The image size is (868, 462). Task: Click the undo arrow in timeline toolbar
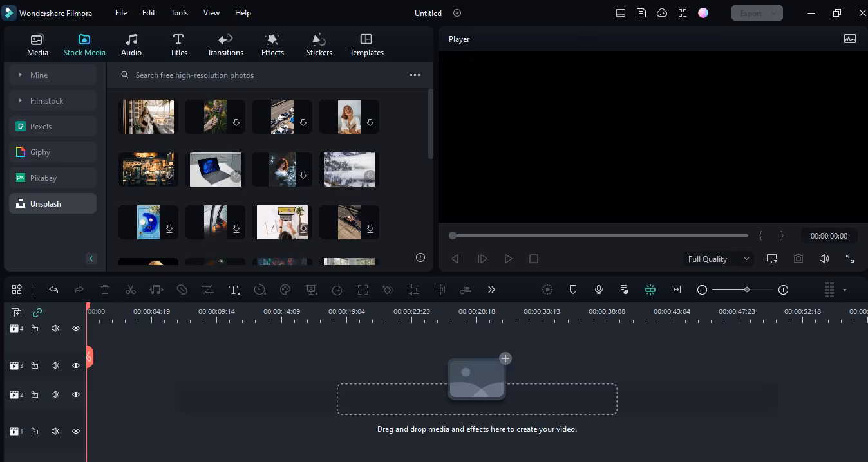[53, 290]
